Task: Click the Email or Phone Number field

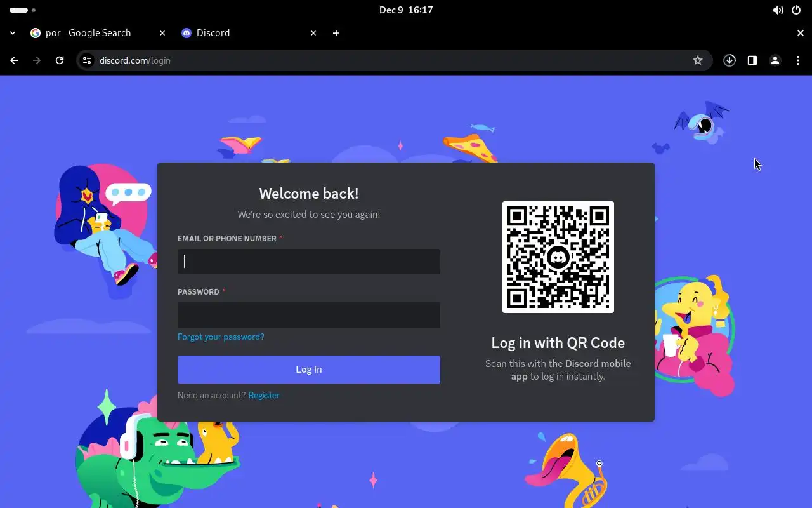Action: (309, 262)
